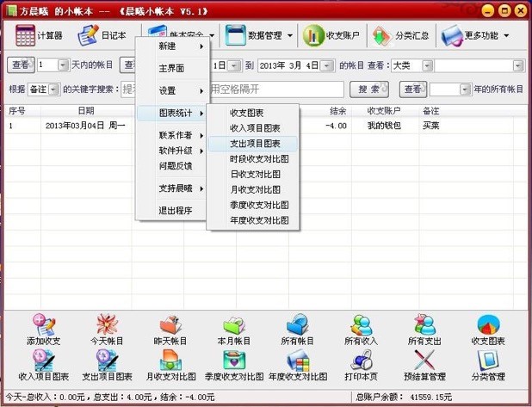Open the 日记本 diary tool
This screenshot has height=407, width=532.
pyautogui.click(x=102, y=35)
